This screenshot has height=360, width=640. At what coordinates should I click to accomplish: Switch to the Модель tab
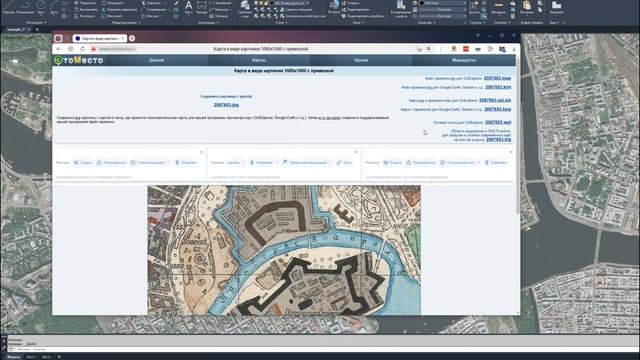point(13,357)
